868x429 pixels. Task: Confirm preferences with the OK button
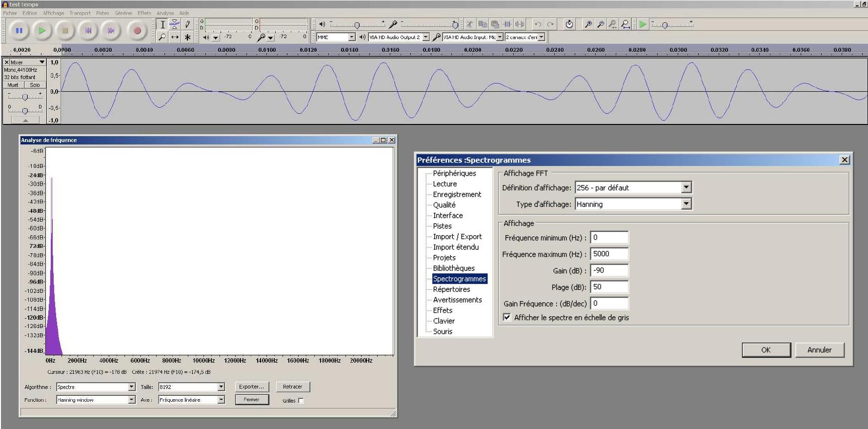click(766, 350)
